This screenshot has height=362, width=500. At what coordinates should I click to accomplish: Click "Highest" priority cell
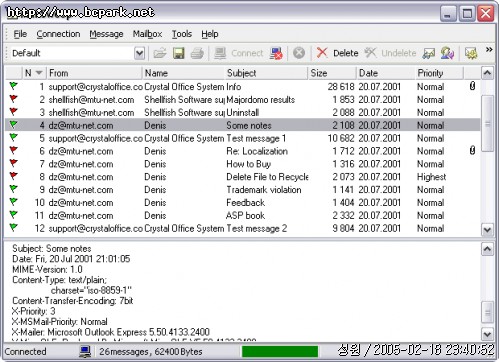coord(431,177)
